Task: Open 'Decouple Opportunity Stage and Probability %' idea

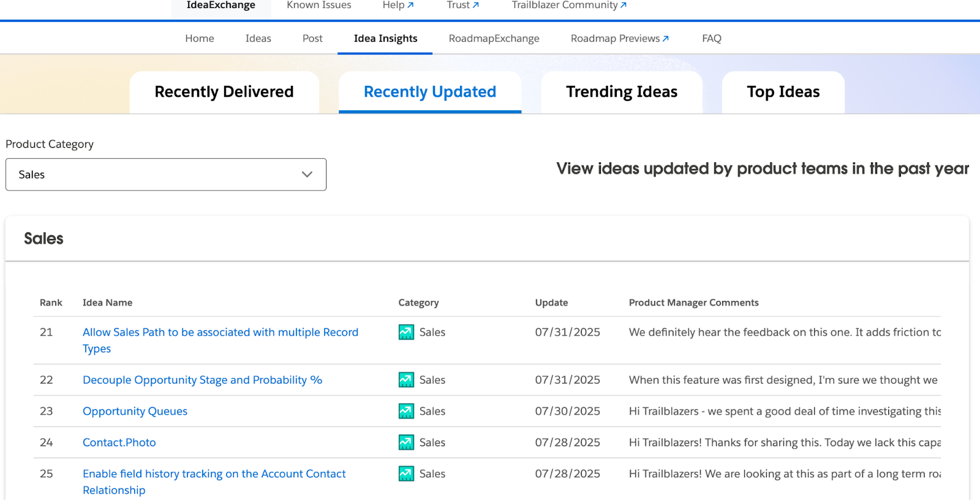Action: click(x=203, y=380)
